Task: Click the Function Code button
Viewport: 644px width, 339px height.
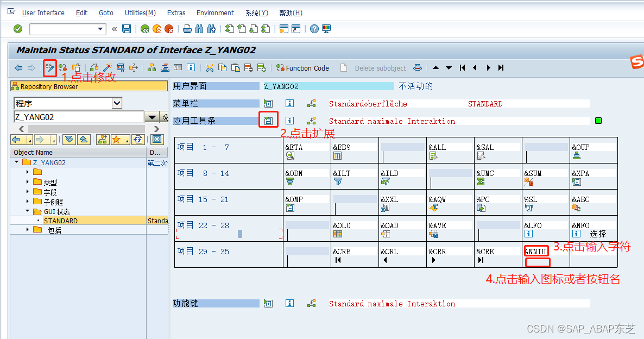Action: 302,68
